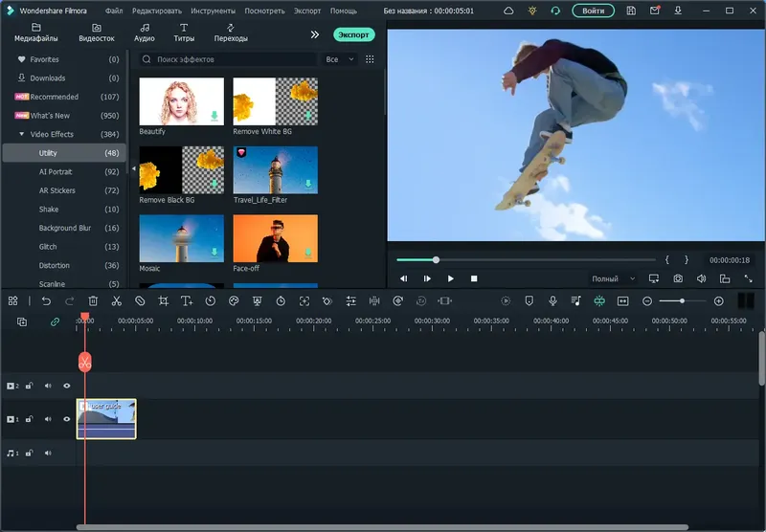The width and height of the screenshot is (766, 532).
Task: Switch to the Титры tab
Action: 184,33
